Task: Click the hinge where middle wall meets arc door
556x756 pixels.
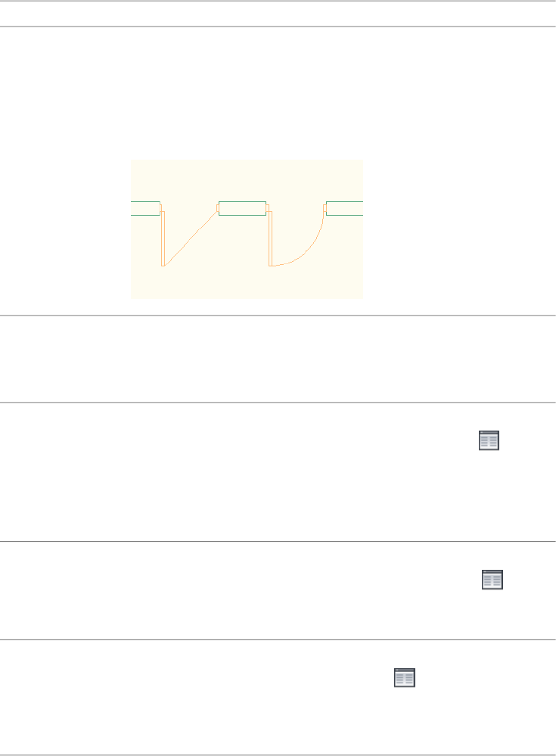Action: pyautogui.click(x=268, y=208)
